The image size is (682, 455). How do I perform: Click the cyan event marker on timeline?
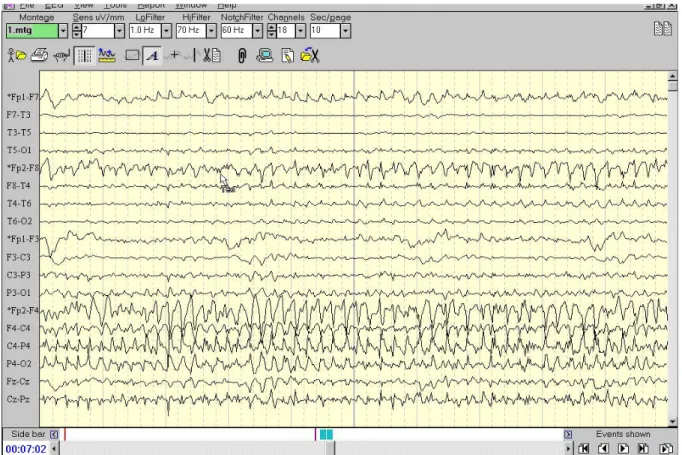(x=326, y=434)
